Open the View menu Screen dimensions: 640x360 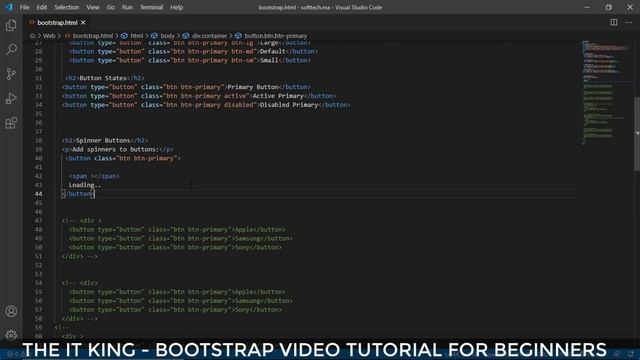coord(93,7)
